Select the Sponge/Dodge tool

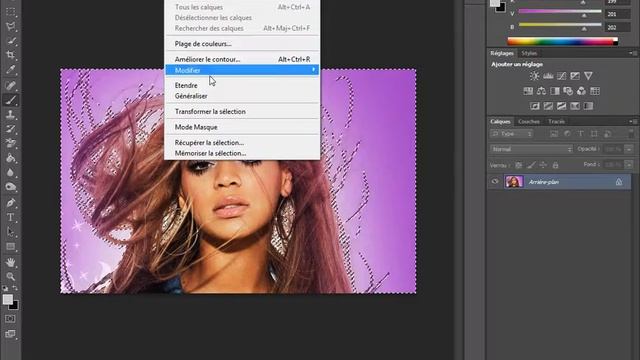click(11, 187)
